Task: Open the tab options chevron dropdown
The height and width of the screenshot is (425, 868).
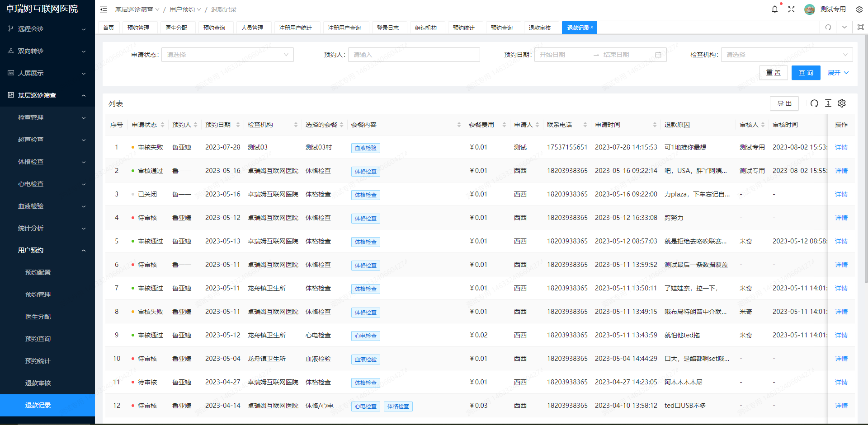Action: (x=844, y=28)
